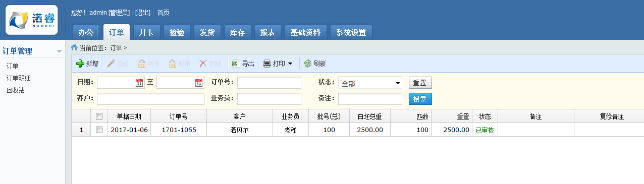Click the home icon beside 当前位置
Screen dimensions: 644x184
[x=74, y=47]
